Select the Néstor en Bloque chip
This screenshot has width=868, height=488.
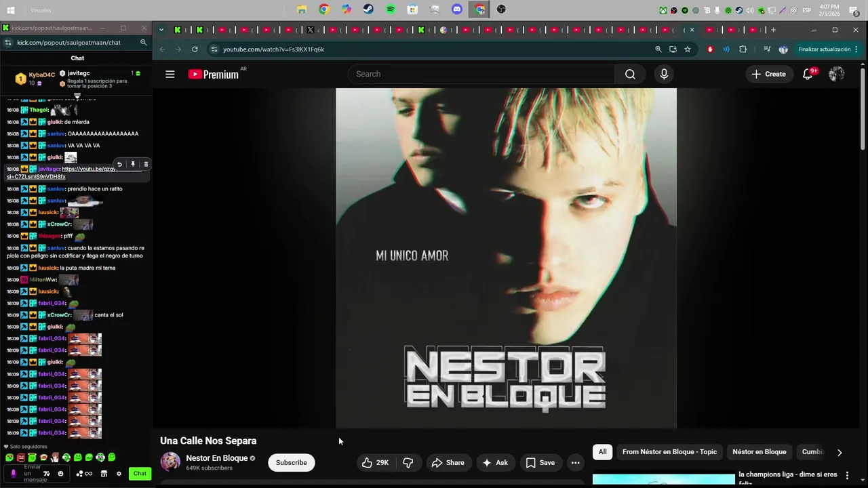[x=759, y=452]
